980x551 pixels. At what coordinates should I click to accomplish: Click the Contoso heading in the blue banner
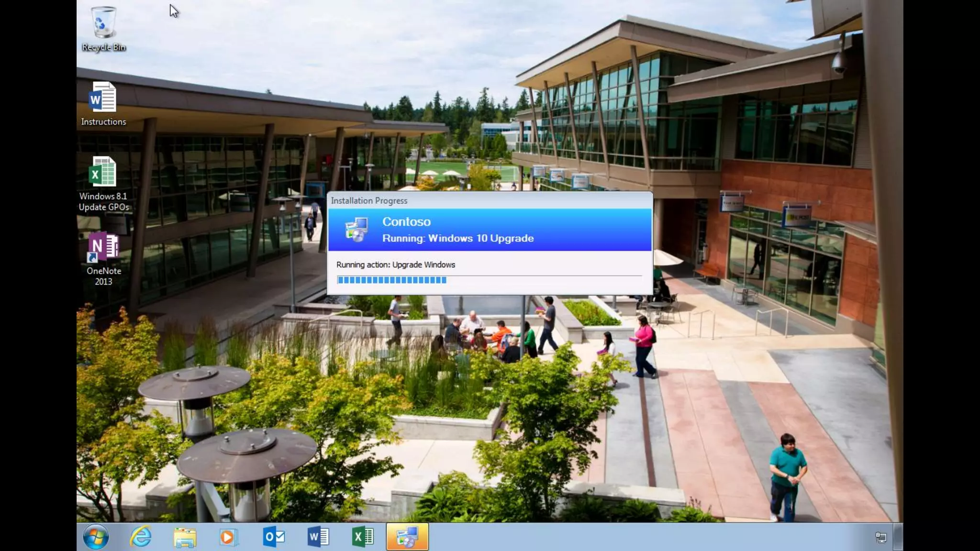406,221
